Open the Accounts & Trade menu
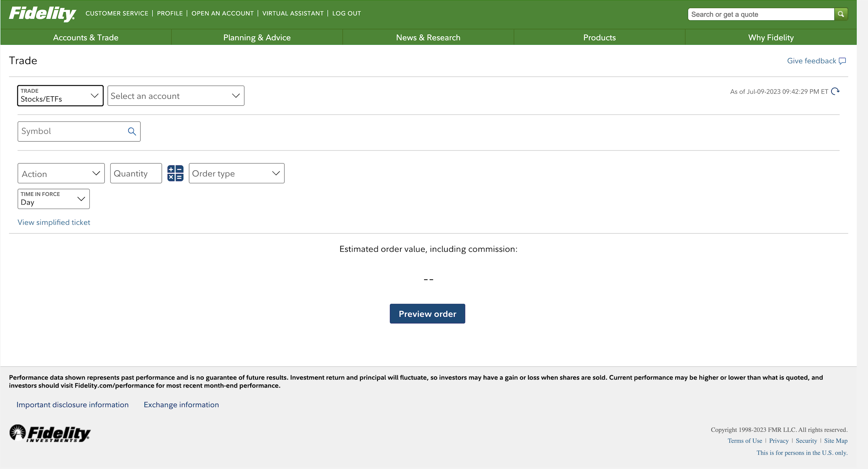Image resolution: width=868 pixels, height=469 pixels. [x=86, y=37]
